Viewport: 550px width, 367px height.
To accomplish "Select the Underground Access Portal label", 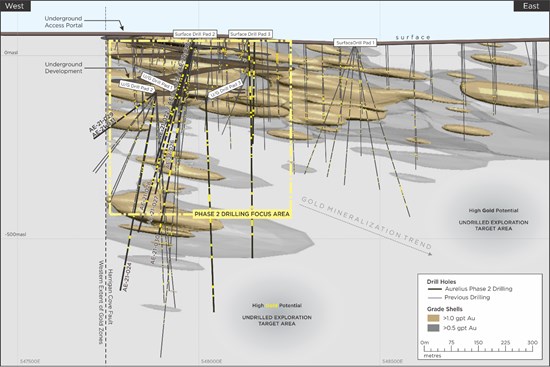I will 63,22.
